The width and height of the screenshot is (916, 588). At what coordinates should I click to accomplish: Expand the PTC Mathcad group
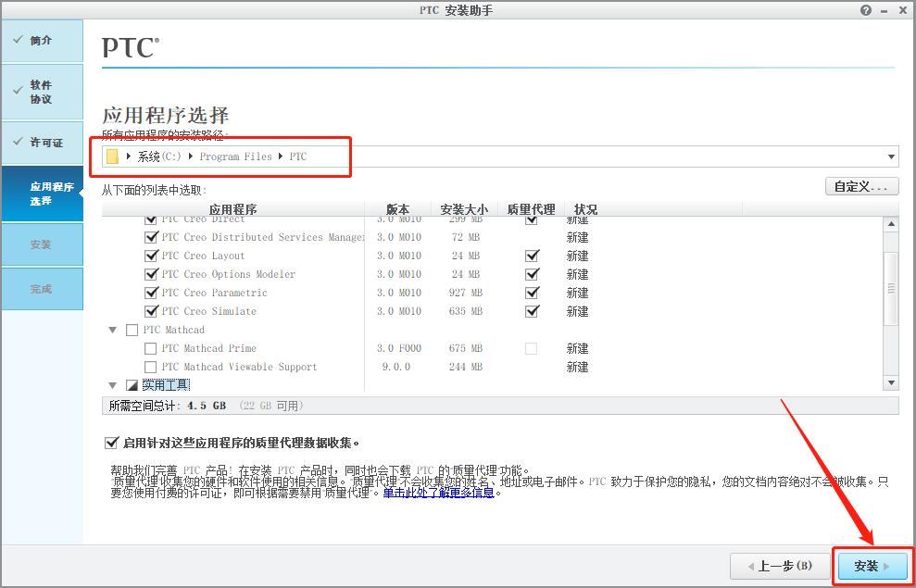[112, 330]
